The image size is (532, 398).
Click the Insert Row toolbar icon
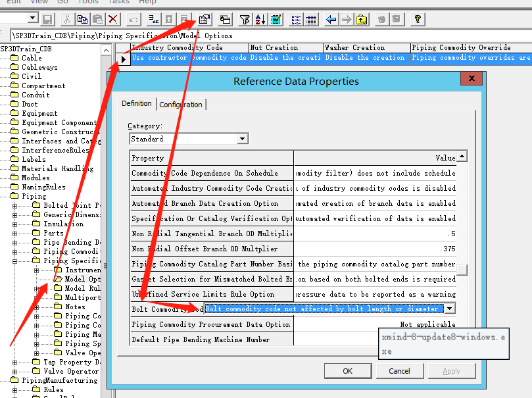[x=154, y=19]
